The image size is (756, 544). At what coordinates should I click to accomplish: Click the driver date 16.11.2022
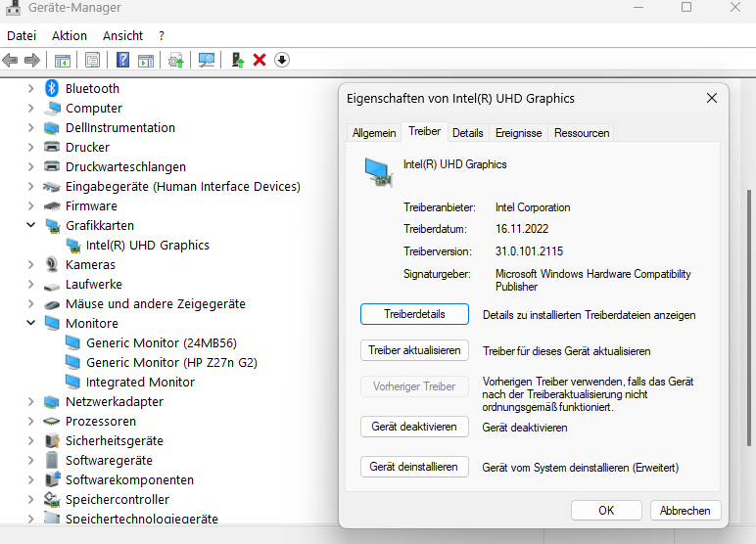[522, 229]
